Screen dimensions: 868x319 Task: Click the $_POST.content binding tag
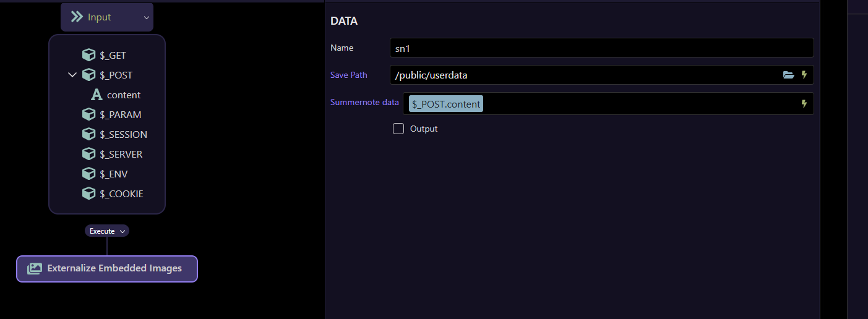click(445, 104)
